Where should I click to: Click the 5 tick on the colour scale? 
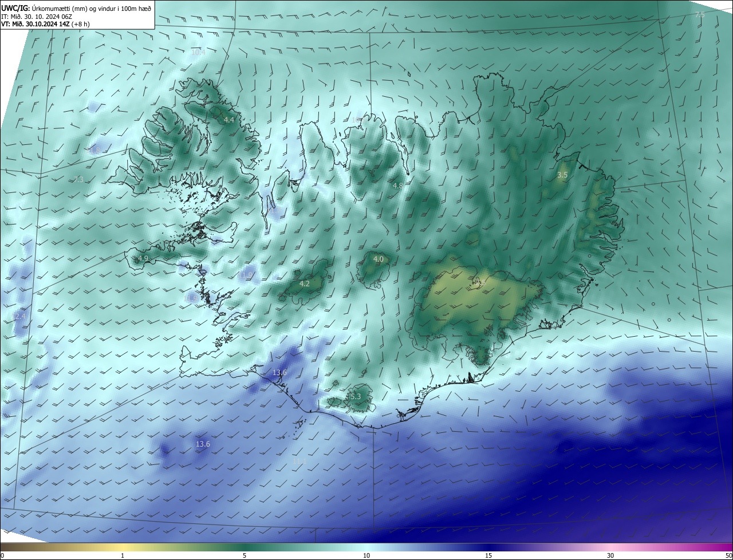pyautogui.click(x=245, y=555)
